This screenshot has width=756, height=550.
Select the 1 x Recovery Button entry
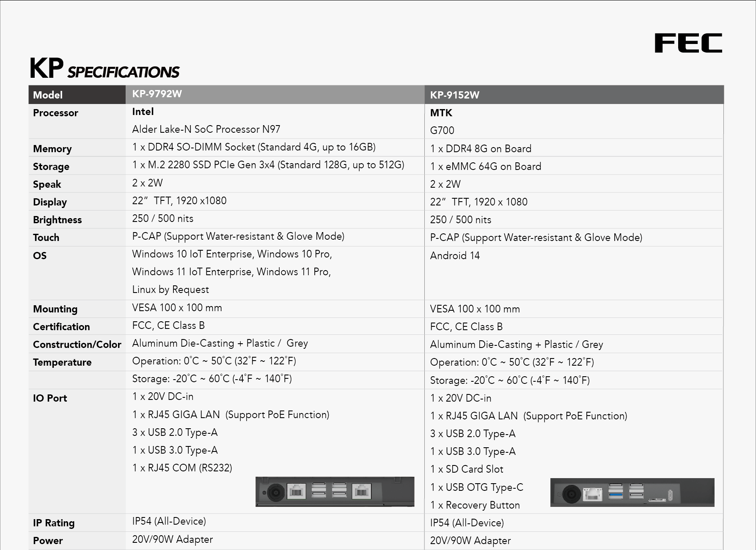pyautogui.click(x=475, y=505)
